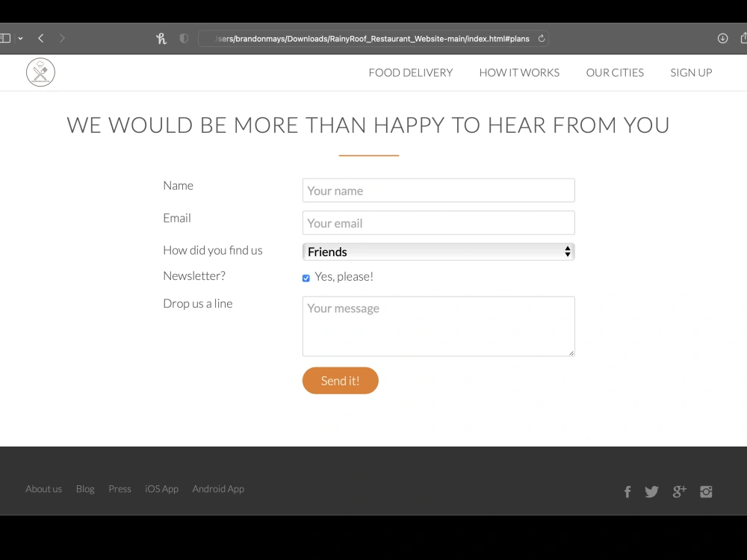Click the Name field label
The image size is (747, 560).
pyautogui.click(x=179, y=185)
